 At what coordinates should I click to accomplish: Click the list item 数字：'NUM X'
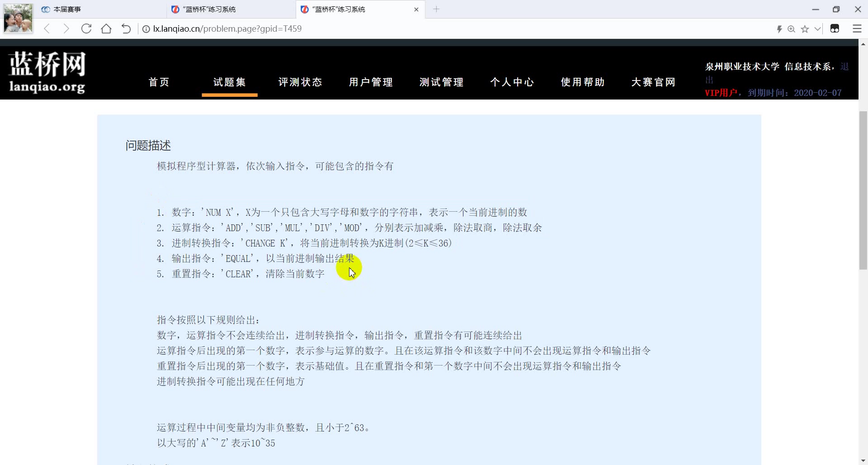click(x=342, y=212)
